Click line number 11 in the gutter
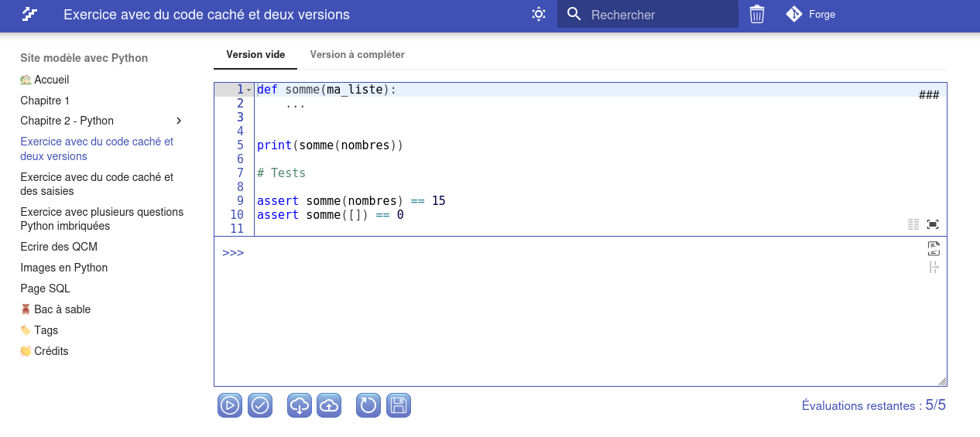Screen dimensions: 980x437 pyautogui.click(x=237, y=229)
